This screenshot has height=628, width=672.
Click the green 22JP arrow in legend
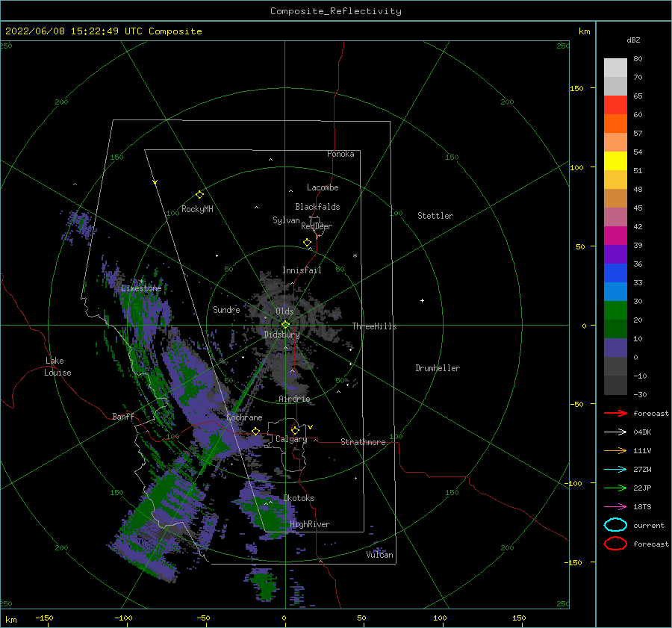pyautogui.click(x=615, y=488)
